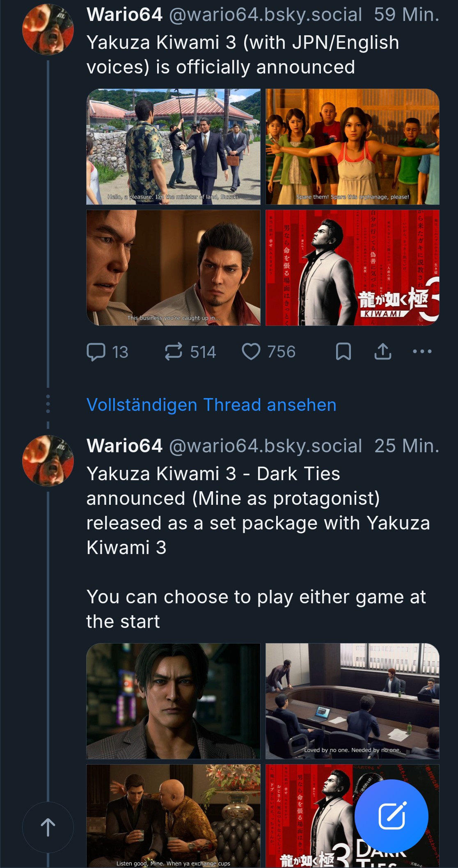
Task: Tap the blue compose new post button
Action: coord(391,816)
